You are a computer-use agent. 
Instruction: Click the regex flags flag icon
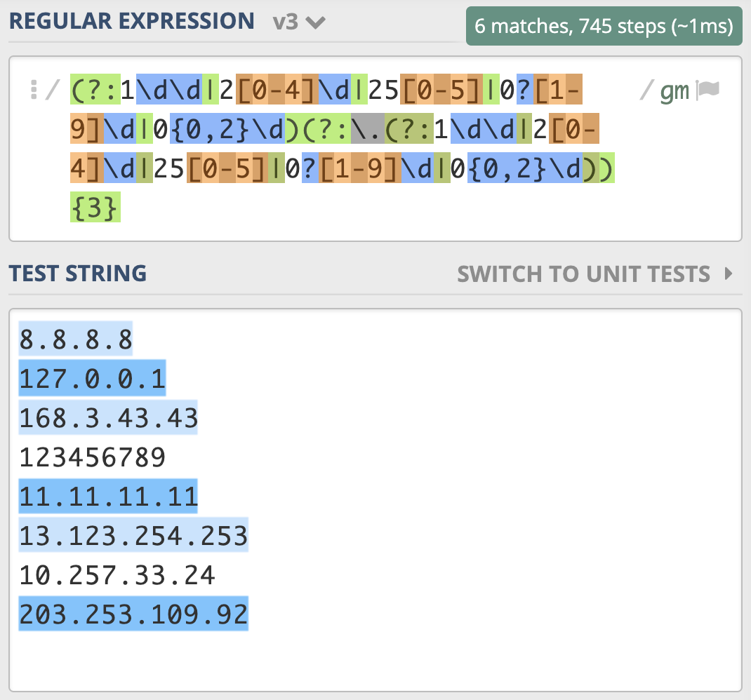pyautogui.click(x=707, y=91)
